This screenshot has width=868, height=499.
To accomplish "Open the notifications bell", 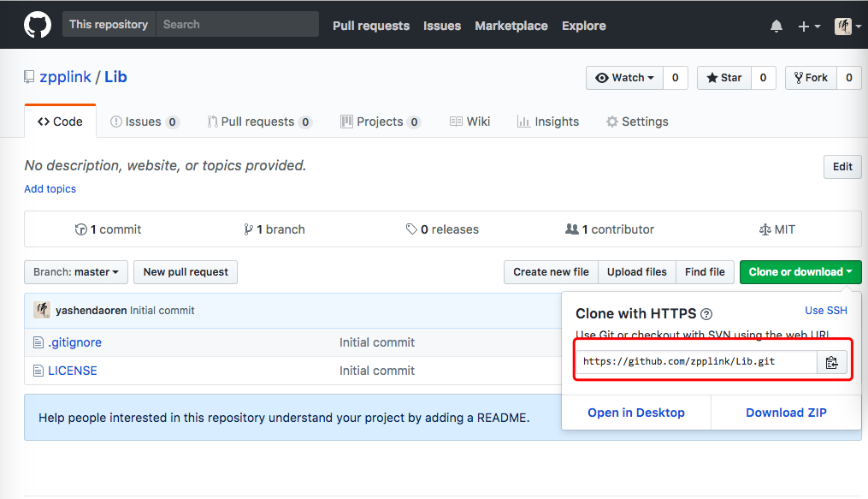I will tap(776, 27).
